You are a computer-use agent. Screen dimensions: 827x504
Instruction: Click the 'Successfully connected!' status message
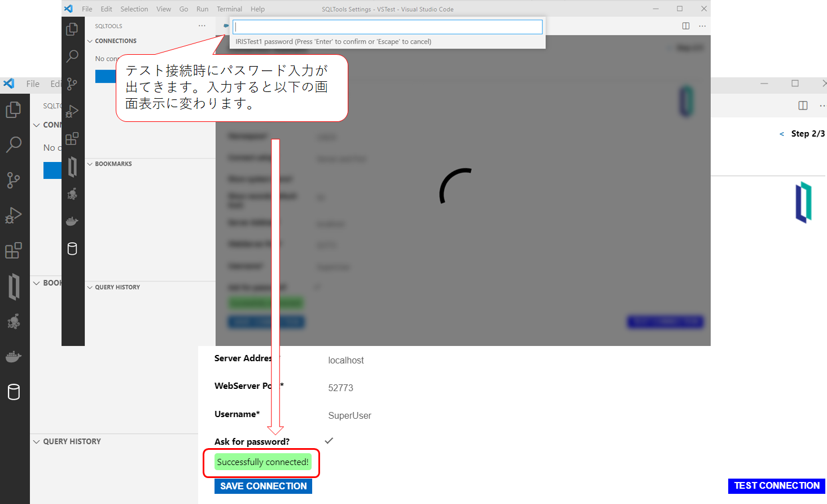(x=263, y=462)
